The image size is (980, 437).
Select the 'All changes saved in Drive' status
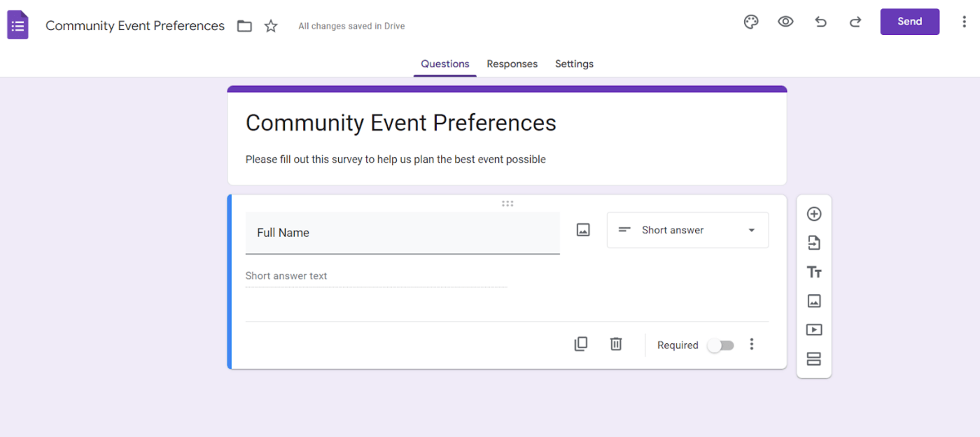[351, 26]
